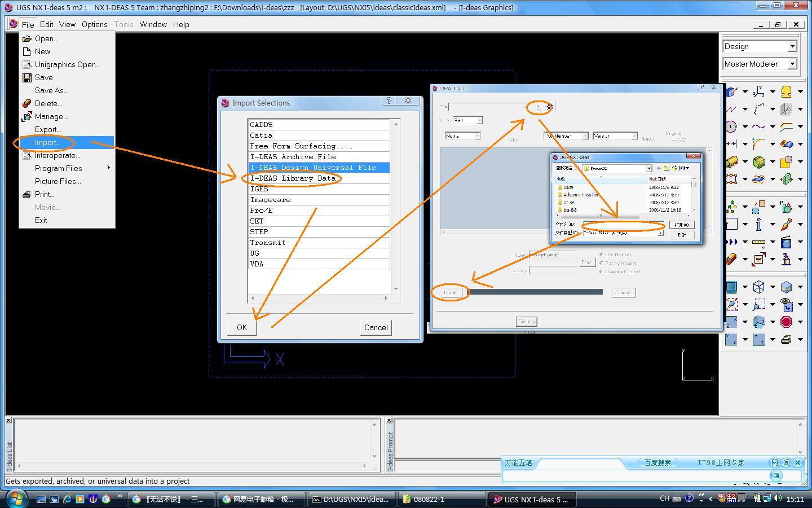Expand the flyout arrow beside the wireframe cube

pos(773,287)
